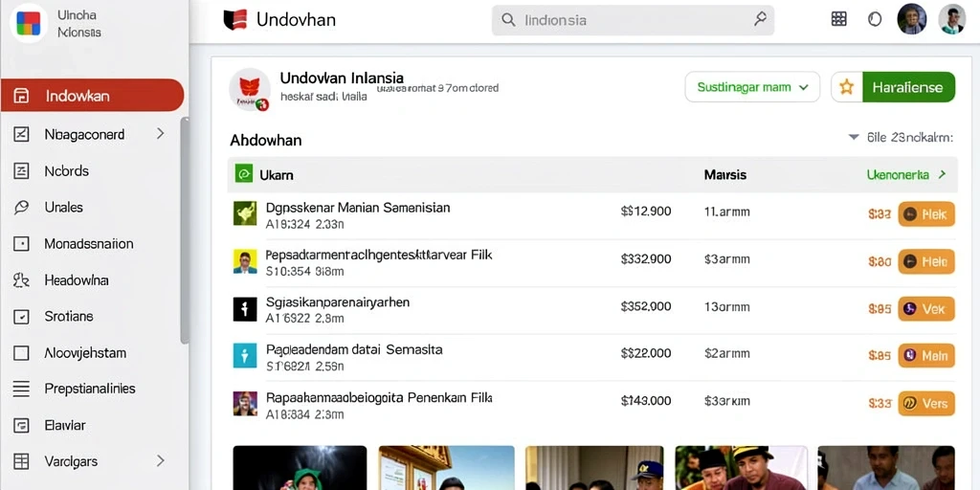Open the Prepstianaliries menu item
This screenshot has height=490, width=980.
(90, 389)
